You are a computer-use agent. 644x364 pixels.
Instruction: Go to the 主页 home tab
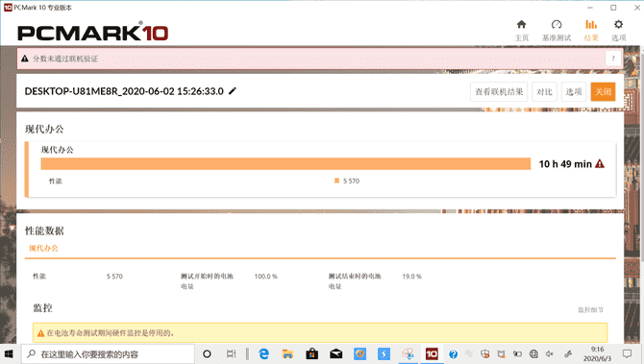click(522, 31)
